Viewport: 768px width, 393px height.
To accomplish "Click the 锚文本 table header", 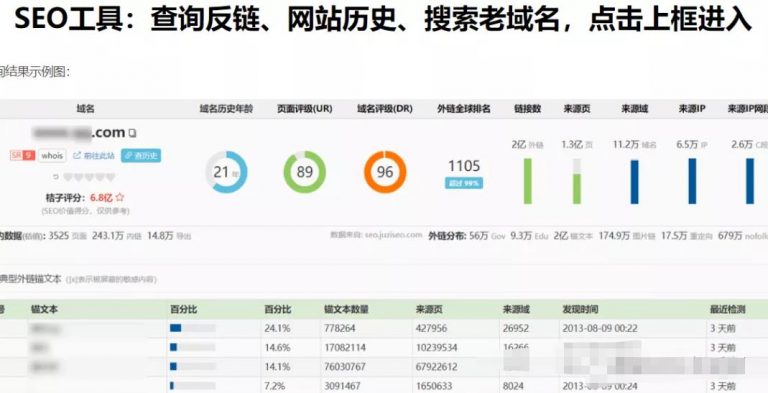I will (x=44, y=309).
